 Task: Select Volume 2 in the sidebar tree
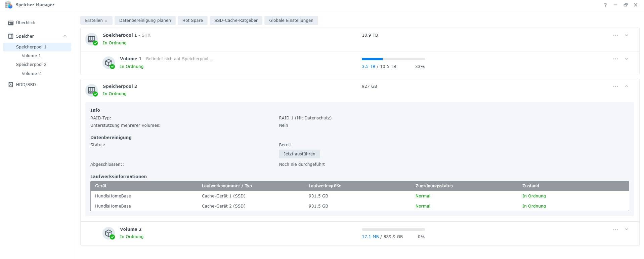click(31, 74)
